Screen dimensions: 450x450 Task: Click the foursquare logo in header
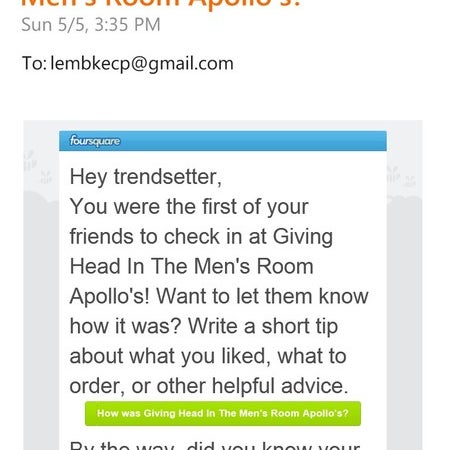95,141
